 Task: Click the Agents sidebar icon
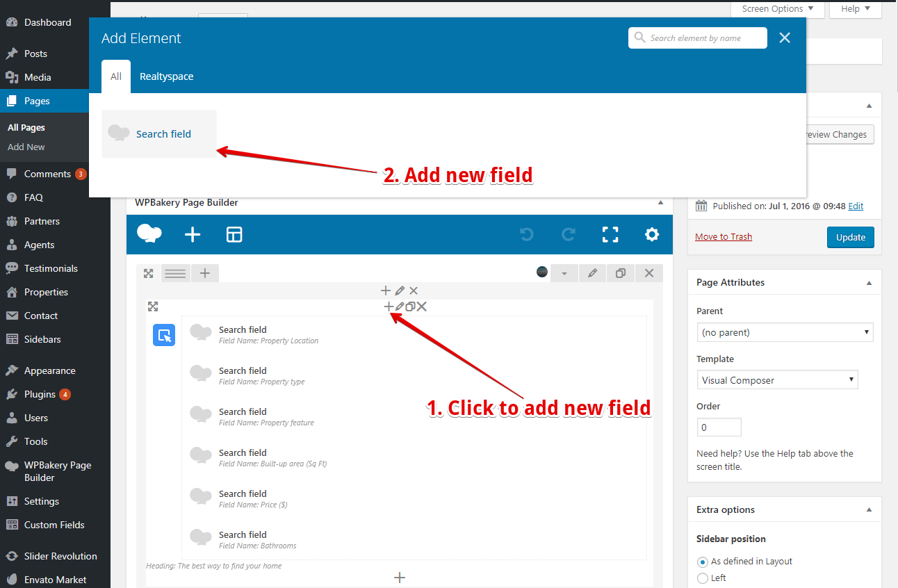(x=12, y=245)
